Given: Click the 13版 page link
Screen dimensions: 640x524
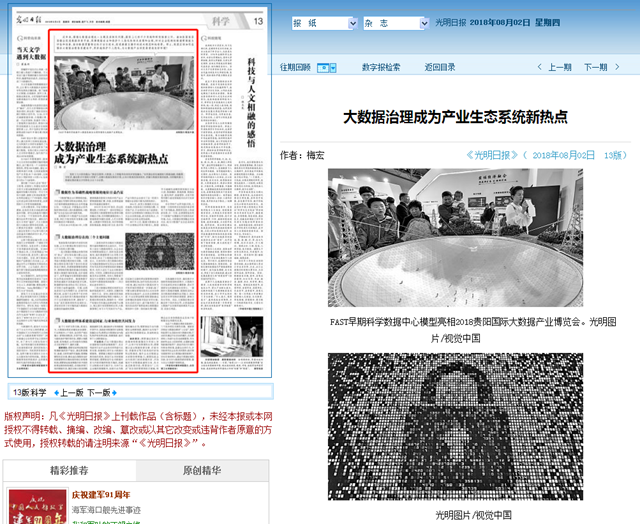Looking at the screenshot, I should coord(613,155).
